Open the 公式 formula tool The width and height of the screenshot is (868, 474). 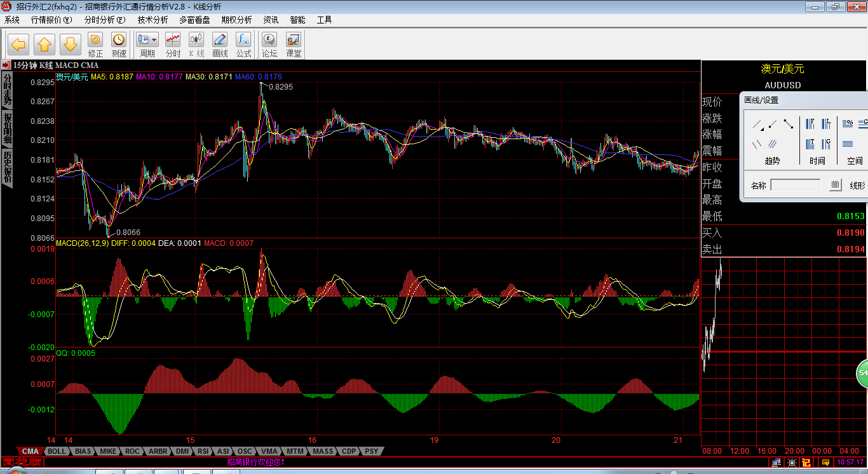(x=243, y=44)
